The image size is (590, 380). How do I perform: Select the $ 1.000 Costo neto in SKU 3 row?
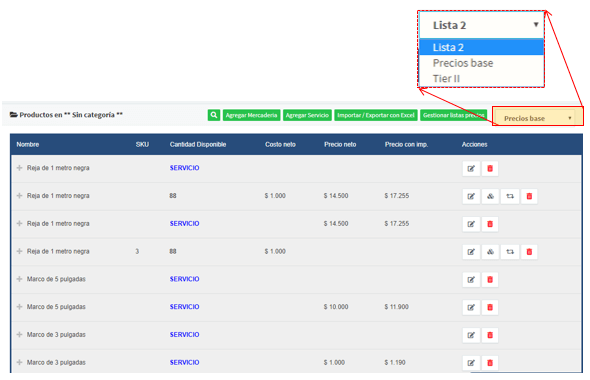[275, 251]
